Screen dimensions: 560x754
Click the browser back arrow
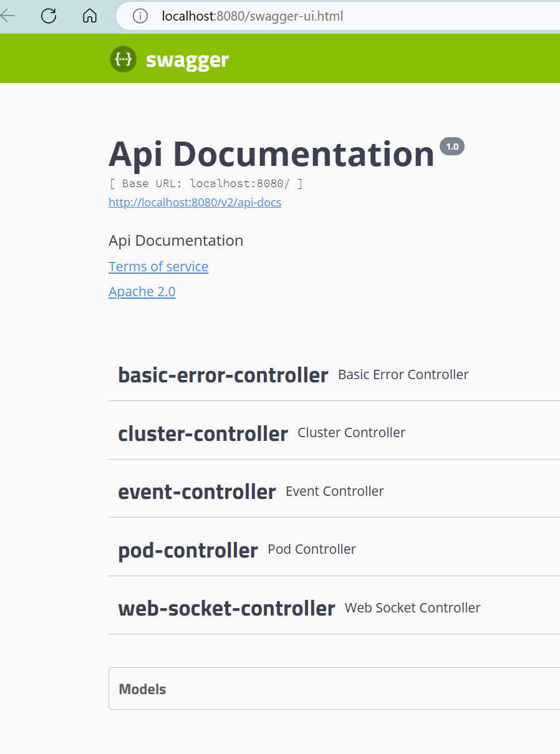7,16
